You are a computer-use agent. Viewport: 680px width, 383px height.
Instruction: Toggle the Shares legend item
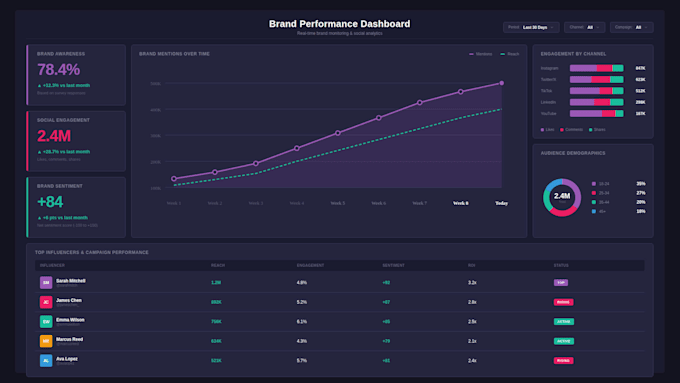(x=597, y=130)
